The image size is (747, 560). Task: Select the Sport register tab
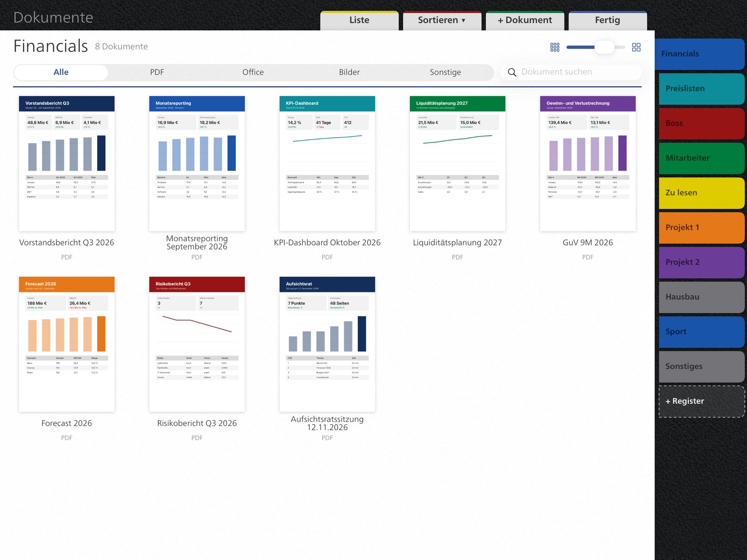pyautogui.click(x=702, y=332)
